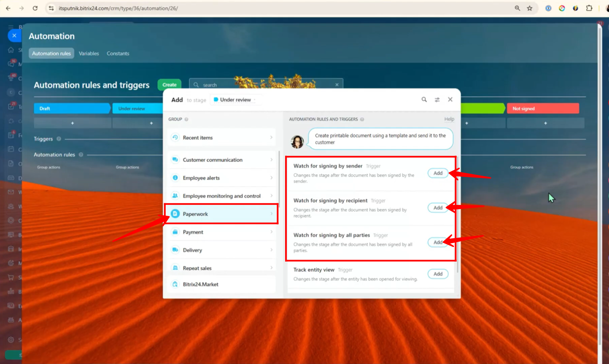Click the search magnifier icon in Add dialog
Viewport: 609px width, 364px height.
[x=424, y=99]
